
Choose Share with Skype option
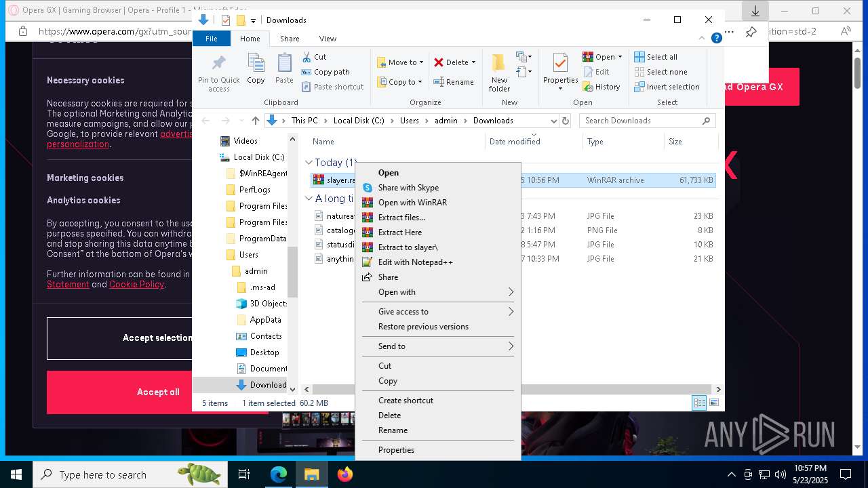click(438, 188)
